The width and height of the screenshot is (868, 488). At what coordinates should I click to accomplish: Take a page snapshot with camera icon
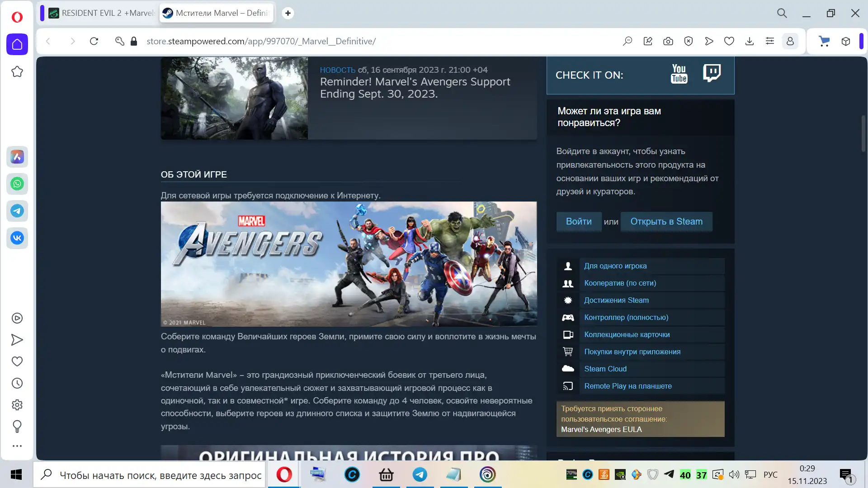click(x=668, y=41)
